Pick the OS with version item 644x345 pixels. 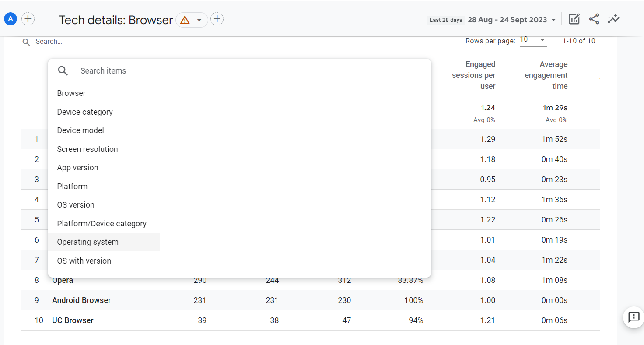click(x=84, y=261)
